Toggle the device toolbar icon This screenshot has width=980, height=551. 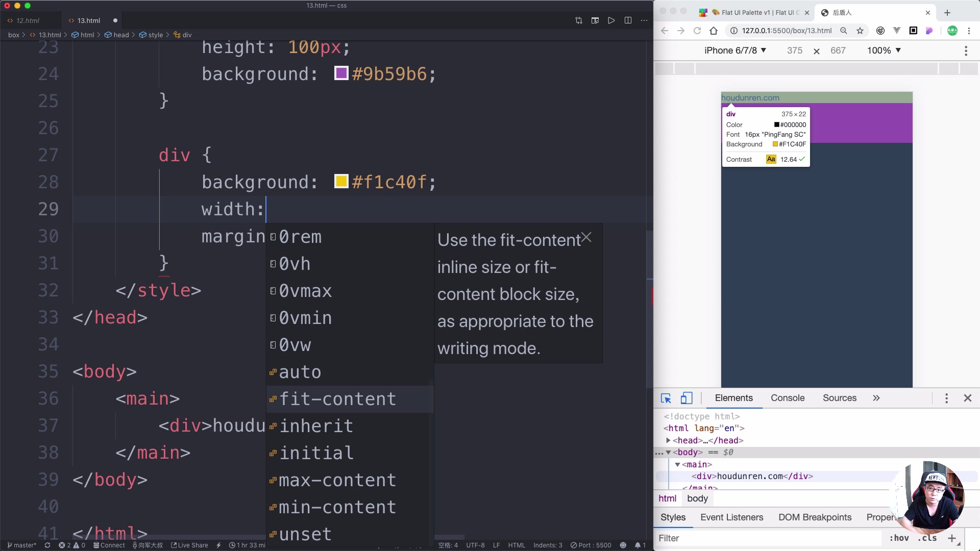pyautogui.click(x=686, y=398)
